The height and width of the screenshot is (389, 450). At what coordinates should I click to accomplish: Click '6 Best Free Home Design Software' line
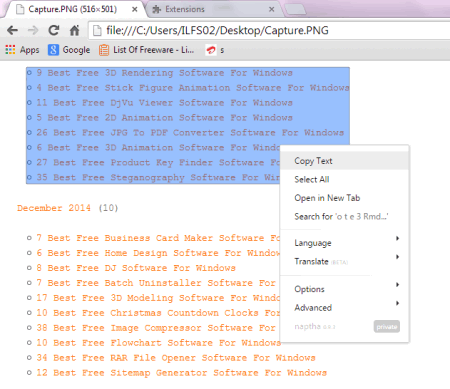point(158,253)
